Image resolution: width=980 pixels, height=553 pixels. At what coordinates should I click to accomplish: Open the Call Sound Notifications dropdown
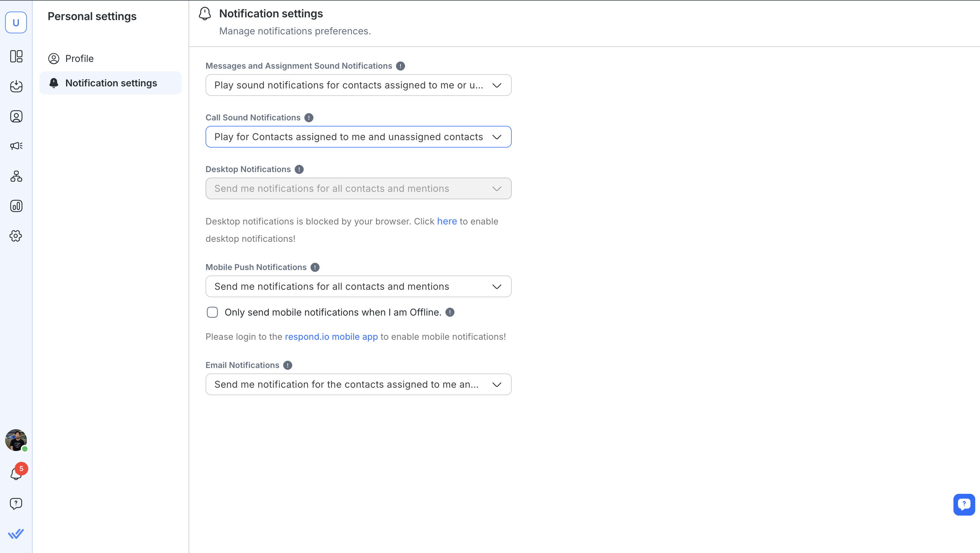click(358, 137)
